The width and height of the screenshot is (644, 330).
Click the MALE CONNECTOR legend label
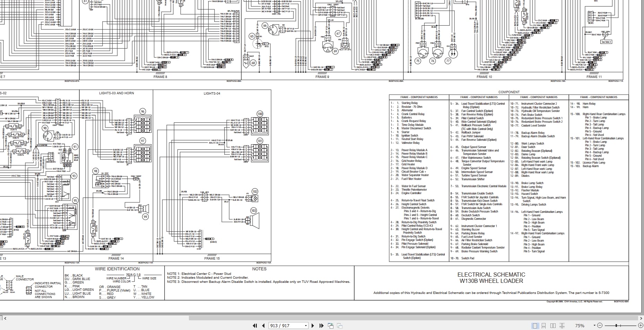[x=25, y=278]
